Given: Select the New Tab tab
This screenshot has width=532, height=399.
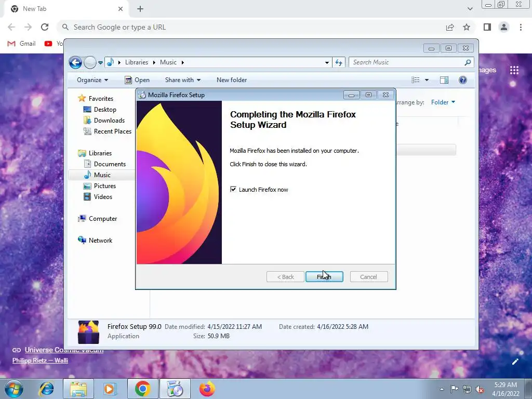Looking at the screenshot, I should click(x=66, y=9).
